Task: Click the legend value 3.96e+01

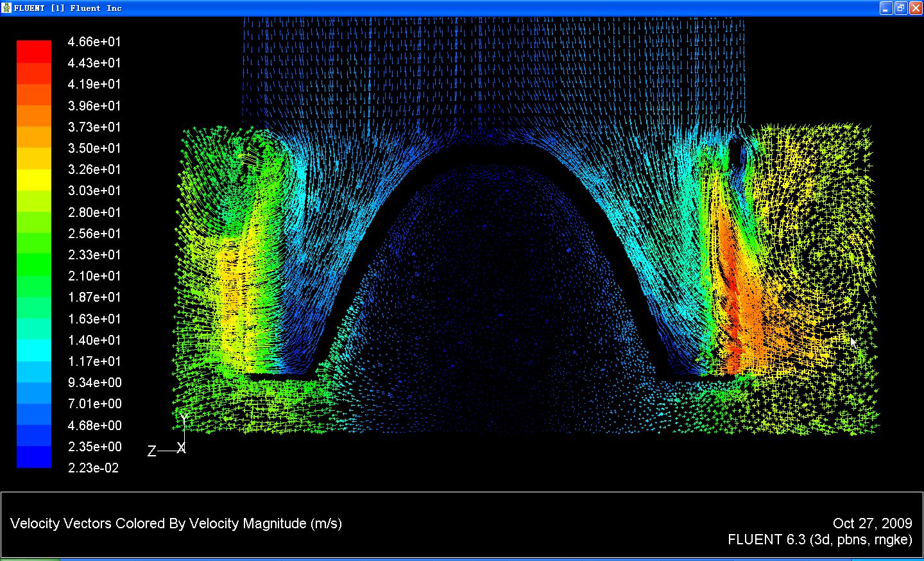Action: click(x=94, y=106)
